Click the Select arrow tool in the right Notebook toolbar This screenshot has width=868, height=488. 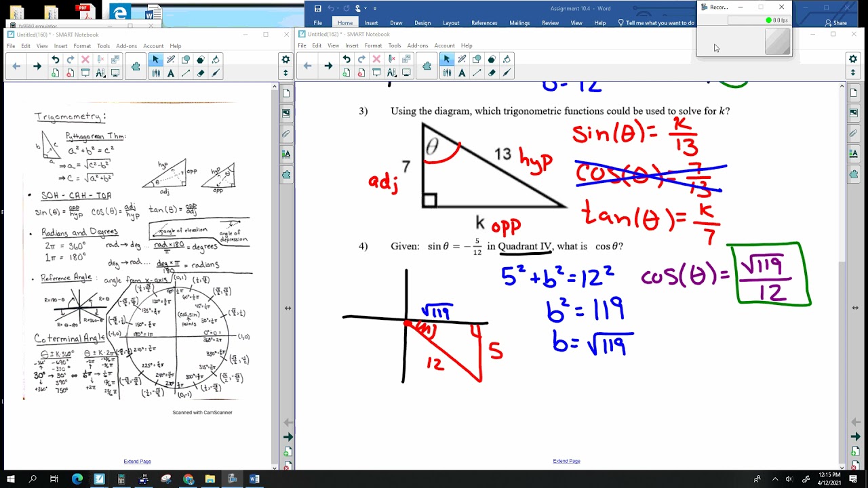click(x=447, y=59)
